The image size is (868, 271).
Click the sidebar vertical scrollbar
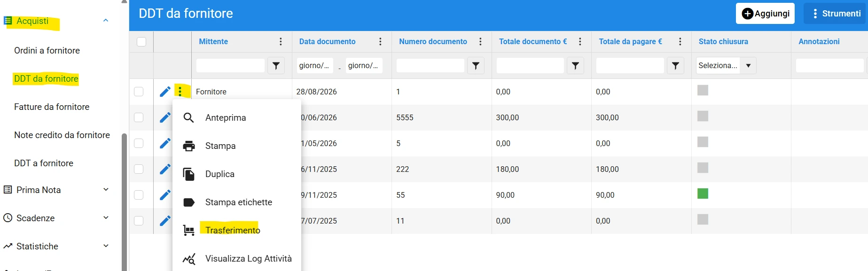coord(124,202)
